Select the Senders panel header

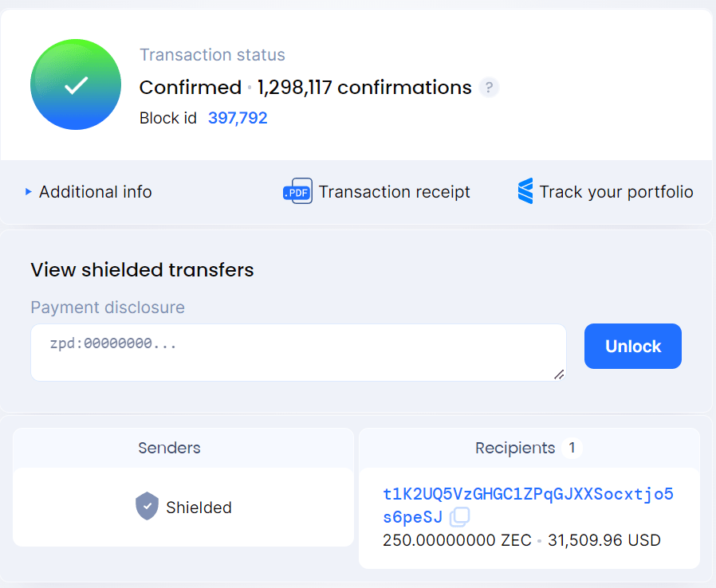[x=169, y=448]
